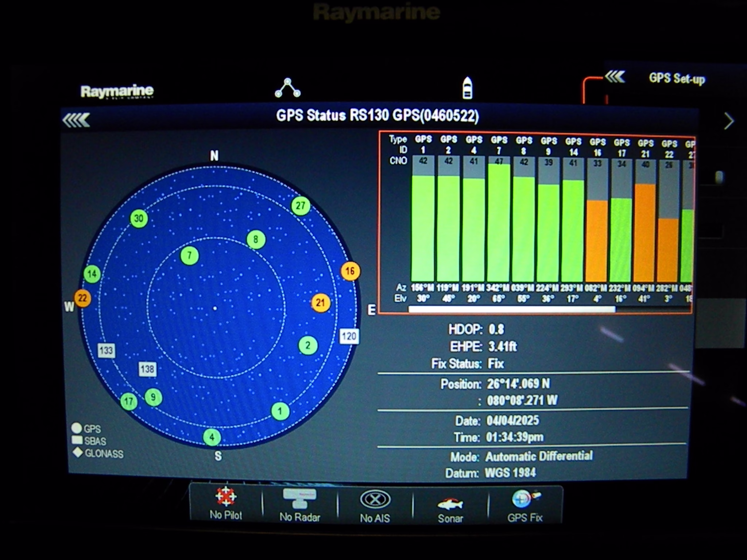Click the SBAS legend square entry
Viewport: 747px width, 560px height.
89,441
